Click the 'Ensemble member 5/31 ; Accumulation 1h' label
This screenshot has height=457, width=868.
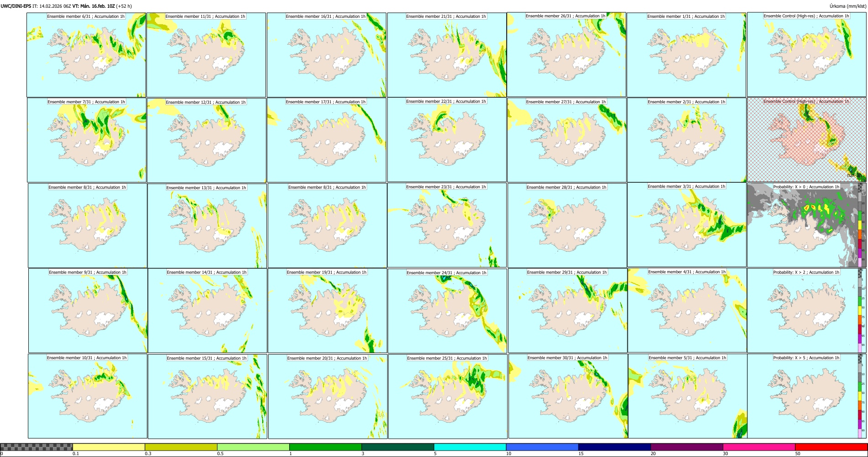(688, 358)
